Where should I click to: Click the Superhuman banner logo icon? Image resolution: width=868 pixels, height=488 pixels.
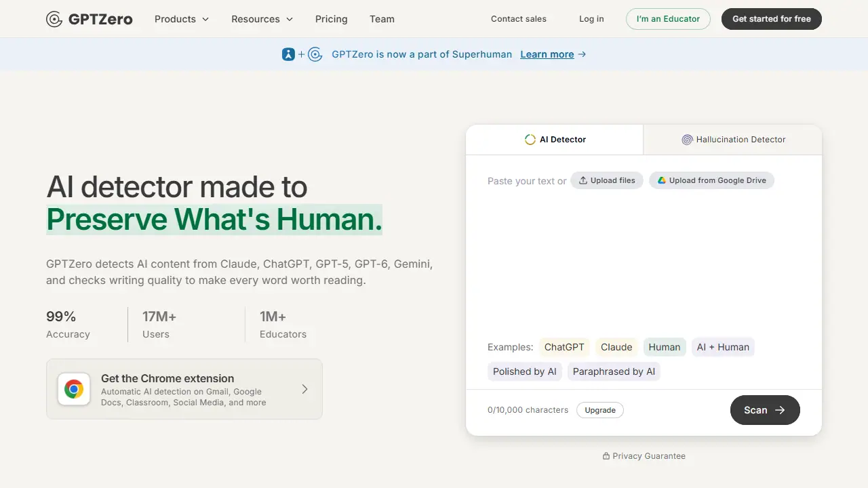point(289,54)
